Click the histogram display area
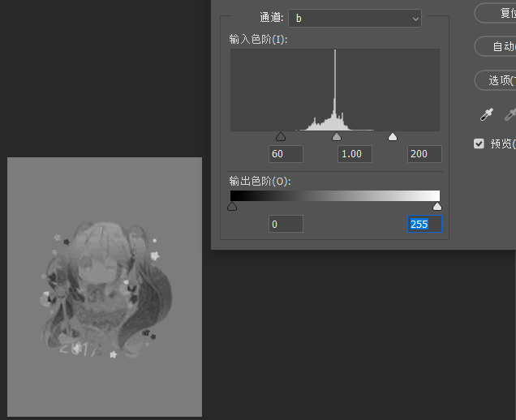The height and width of the screenshot is (420, 516). (335, 90)
